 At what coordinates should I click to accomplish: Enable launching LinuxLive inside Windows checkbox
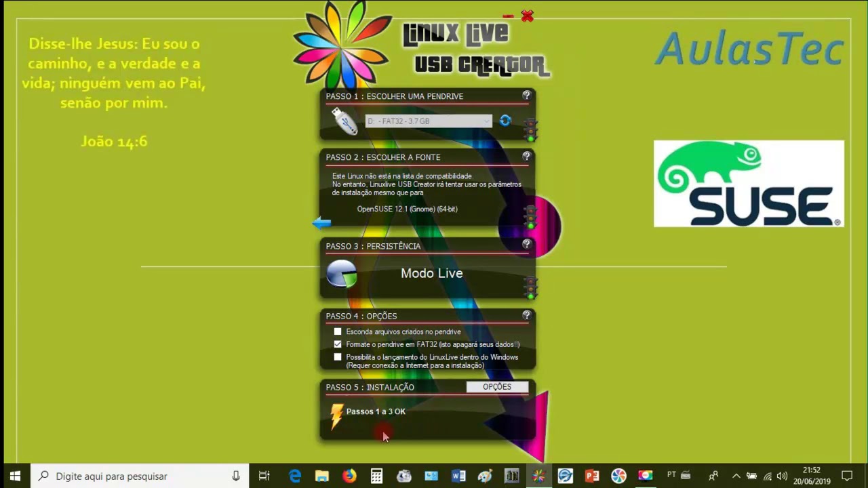338,357
